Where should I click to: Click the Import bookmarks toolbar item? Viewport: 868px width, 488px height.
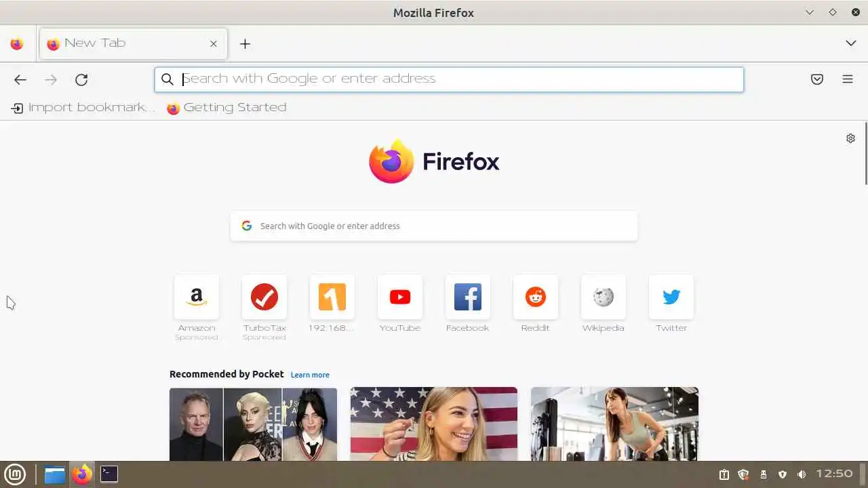tap(83, 108)
